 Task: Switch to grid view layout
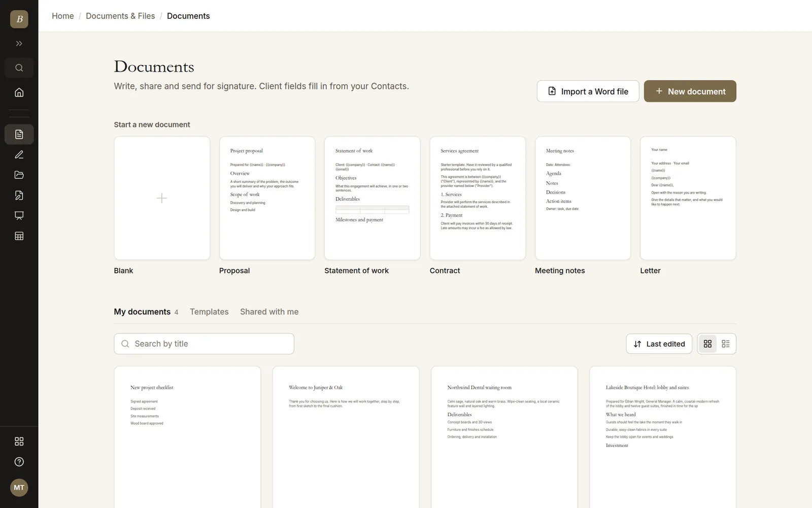707,344
